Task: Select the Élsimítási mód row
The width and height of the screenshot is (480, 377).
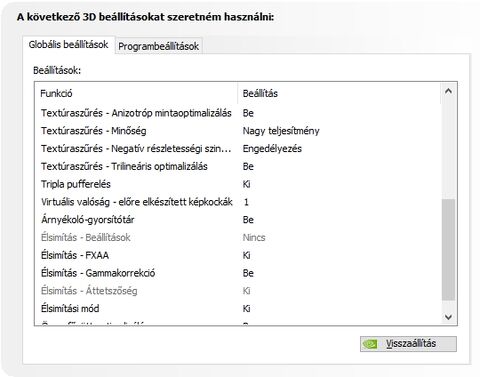Action: (x=238, y=309)
